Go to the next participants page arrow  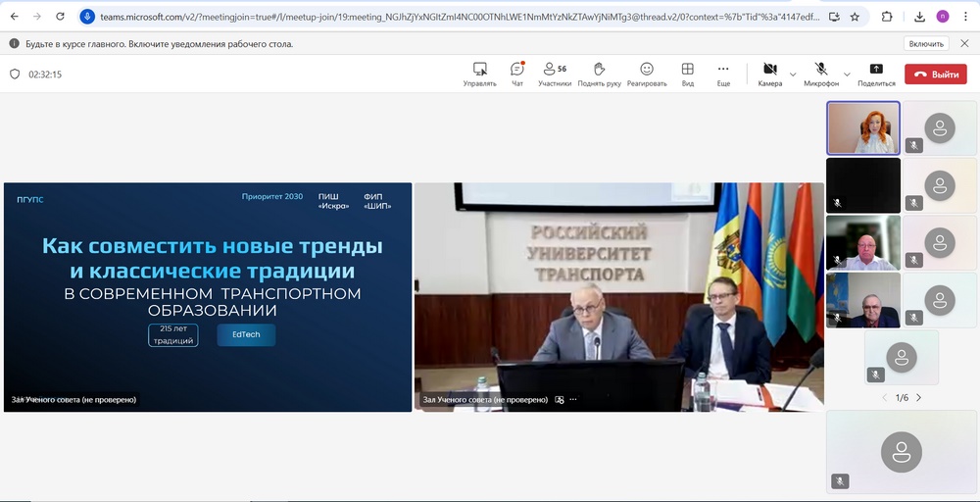[919, 398]
